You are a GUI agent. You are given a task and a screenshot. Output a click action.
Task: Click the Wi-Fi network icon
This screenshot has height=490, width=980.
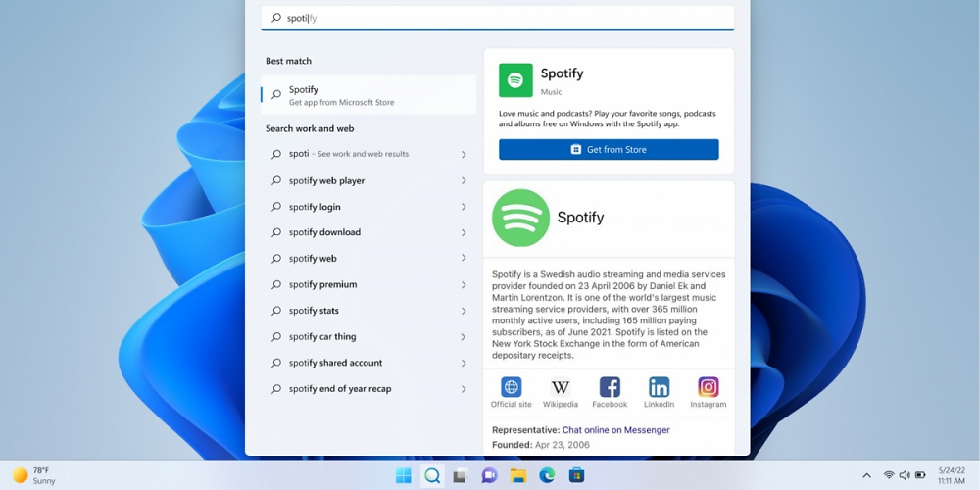(889, 475)
